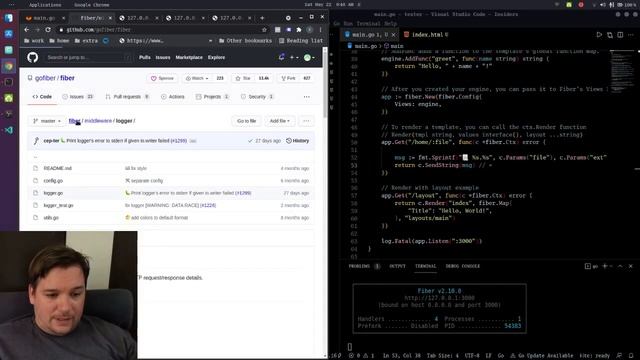Switch to the DEBUG CONSOLE tab

click(x=462, y=266)
